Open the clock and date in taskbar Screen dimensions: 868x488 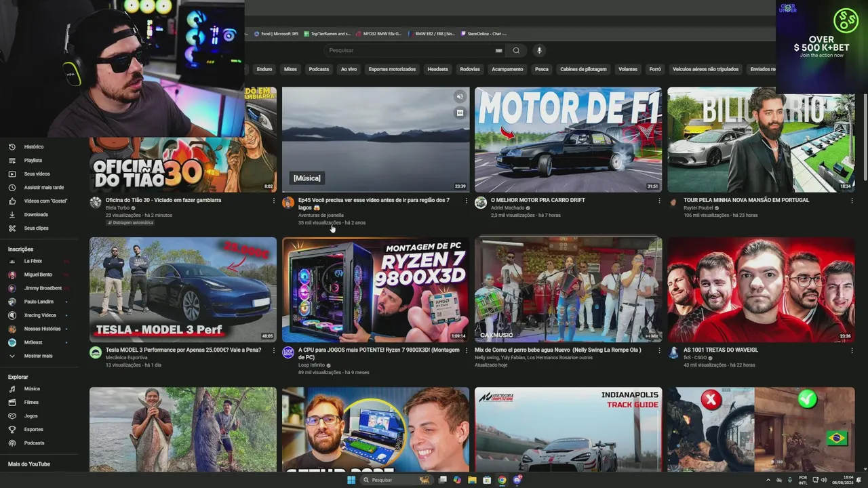click(844, 480)
